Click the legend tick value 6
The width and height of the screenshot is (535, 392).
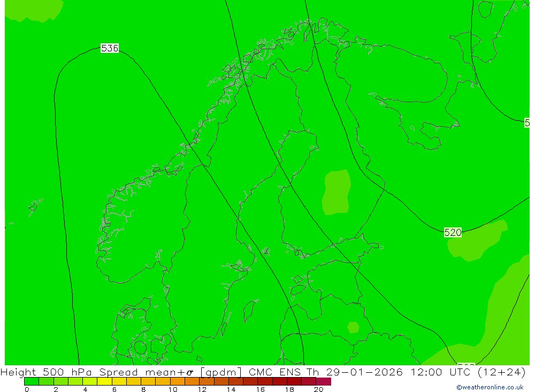[114, 389]
